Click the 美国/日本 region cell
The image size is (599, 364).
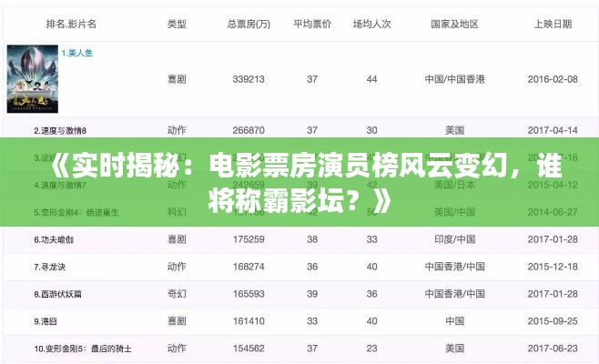pyautogui.click(x=454, y=185)
